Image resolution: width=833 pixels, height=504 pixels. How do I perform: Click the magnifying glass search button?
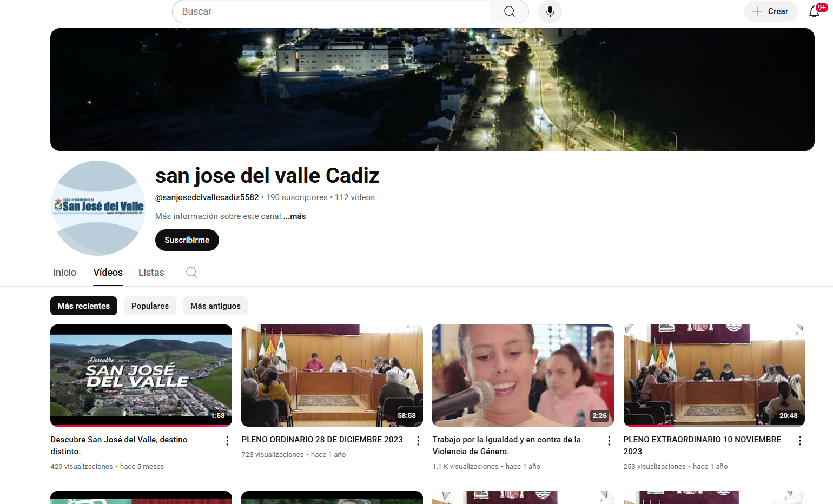pyautogui.click(x=509, y=11)
